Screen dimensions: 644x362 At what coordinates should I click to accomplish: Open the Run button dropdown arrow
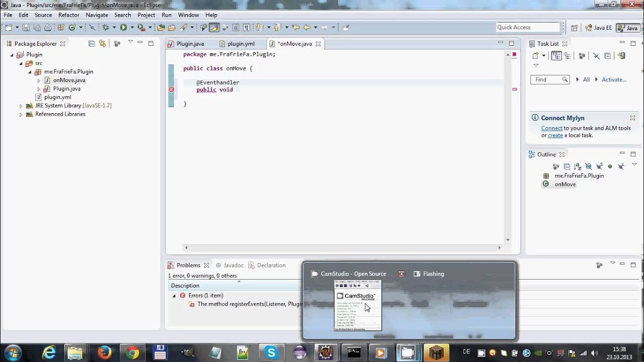click(x=132, y=28)
